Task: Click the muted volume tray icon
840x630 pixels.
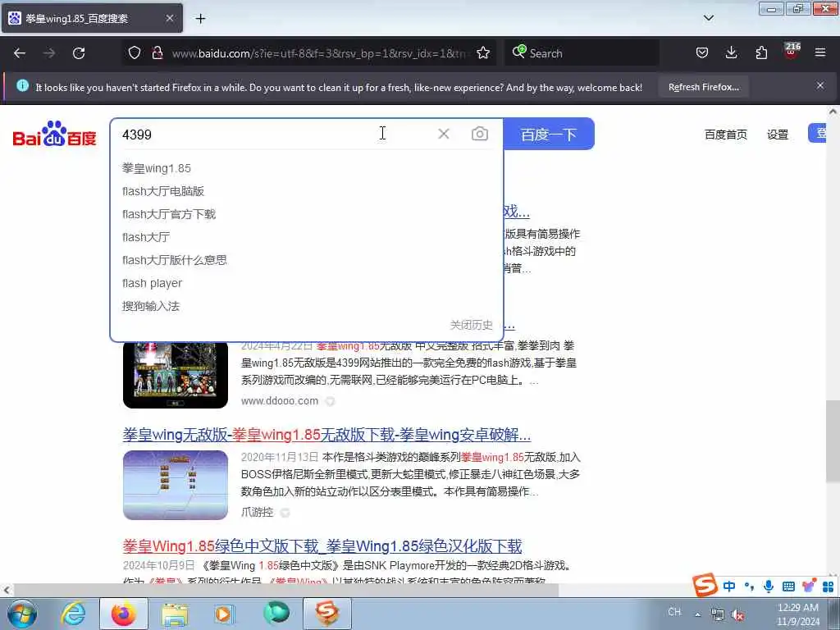Action: [738, 615]
